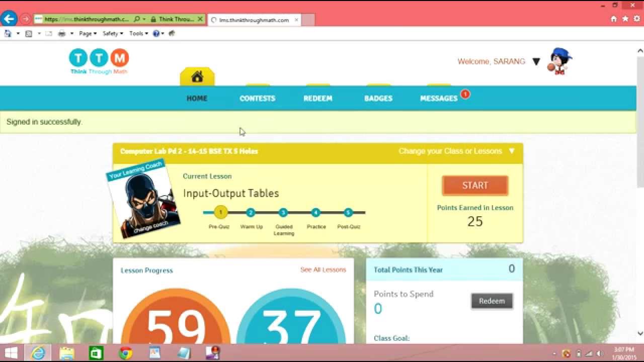Launch Google Chrome from taskbar
The height and width of the screenshot is (362, 644).
tap(125, 353)
